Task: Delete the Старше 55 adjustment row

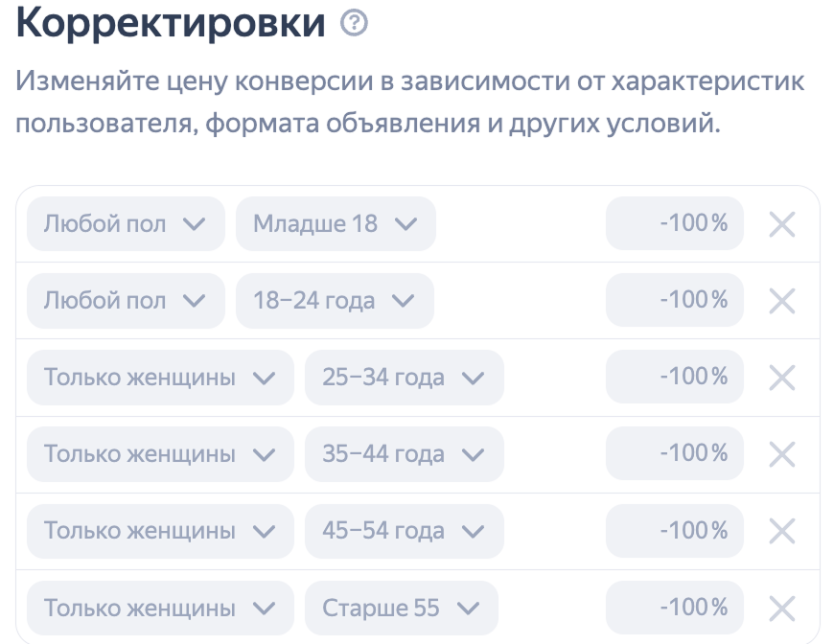Action: point(782,608)
